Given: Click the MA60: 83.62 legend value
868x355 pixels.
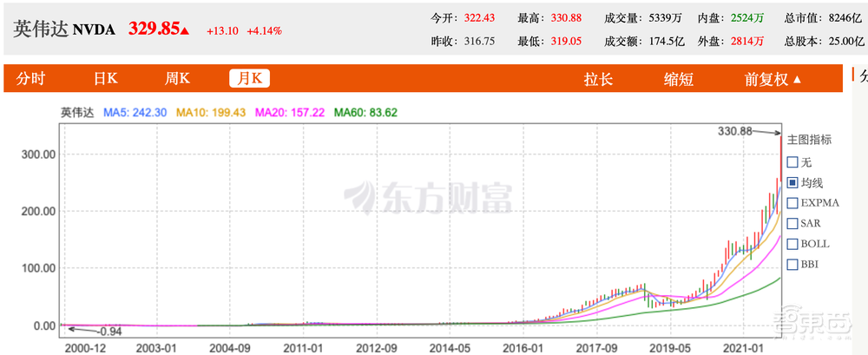Looking at the screenshot, I should point(365,113).
